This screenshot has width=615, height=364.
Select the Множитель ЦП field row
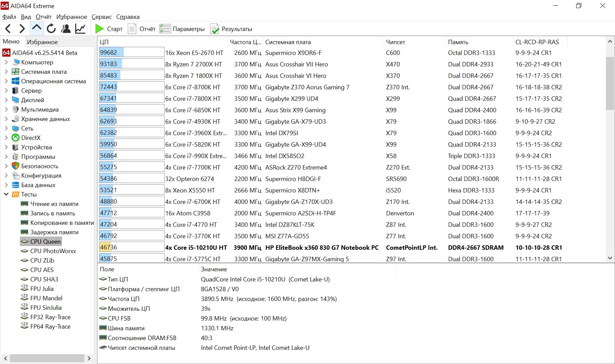(246, 309)
